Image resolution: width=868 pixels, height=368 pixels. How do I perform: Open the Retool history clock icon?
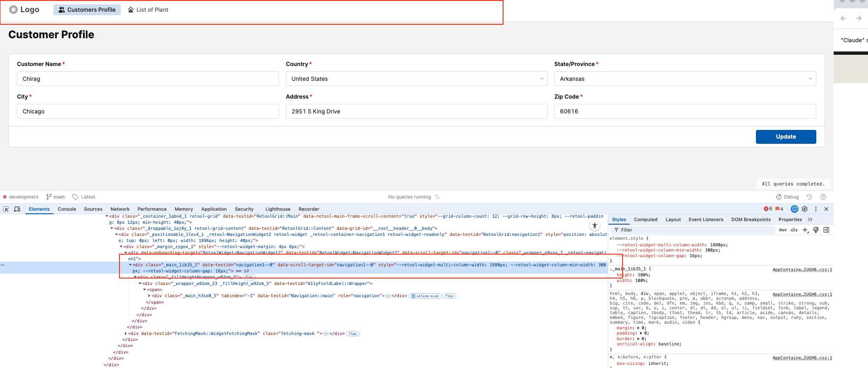coord(809,197)
